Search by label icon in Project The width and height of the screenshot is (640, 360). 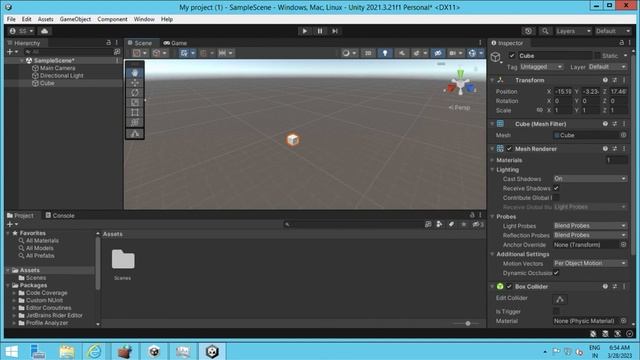(x=451, y=224)
